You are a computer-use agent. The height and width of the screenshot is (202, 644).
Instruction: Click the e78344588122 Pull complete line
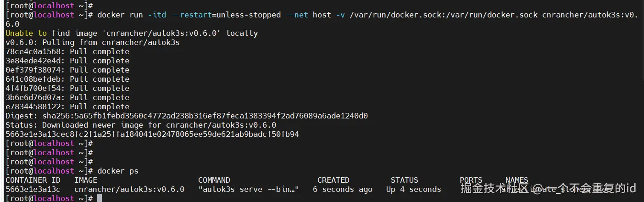point(67,107)
